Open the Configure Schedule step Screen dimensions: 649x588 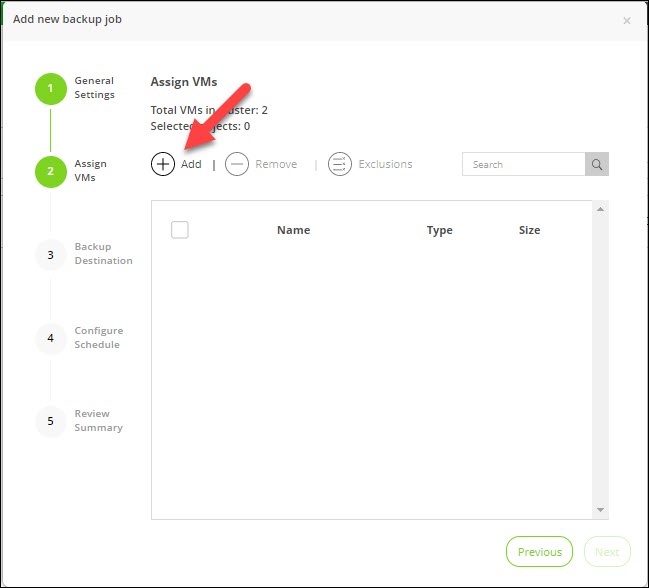(98, 338)
